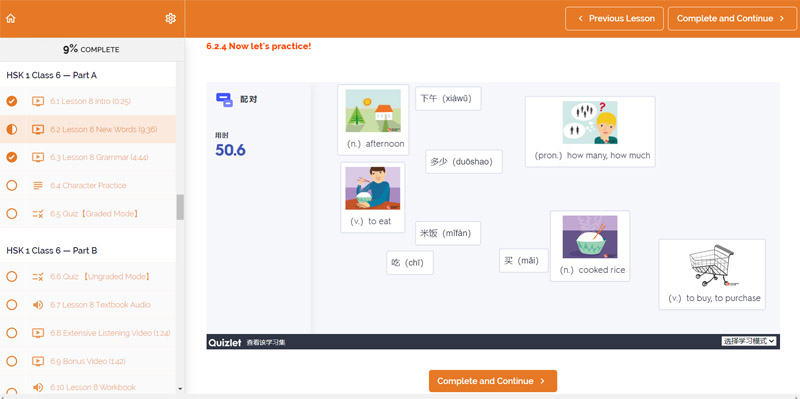
Task: Click the video icon for 6.1 Lesson 8 Intro
Action: (38, 101)
